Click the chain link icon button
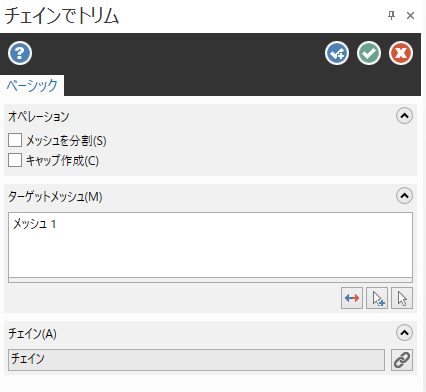The width and height of the screenshot is (426, 392). point(402,360)
